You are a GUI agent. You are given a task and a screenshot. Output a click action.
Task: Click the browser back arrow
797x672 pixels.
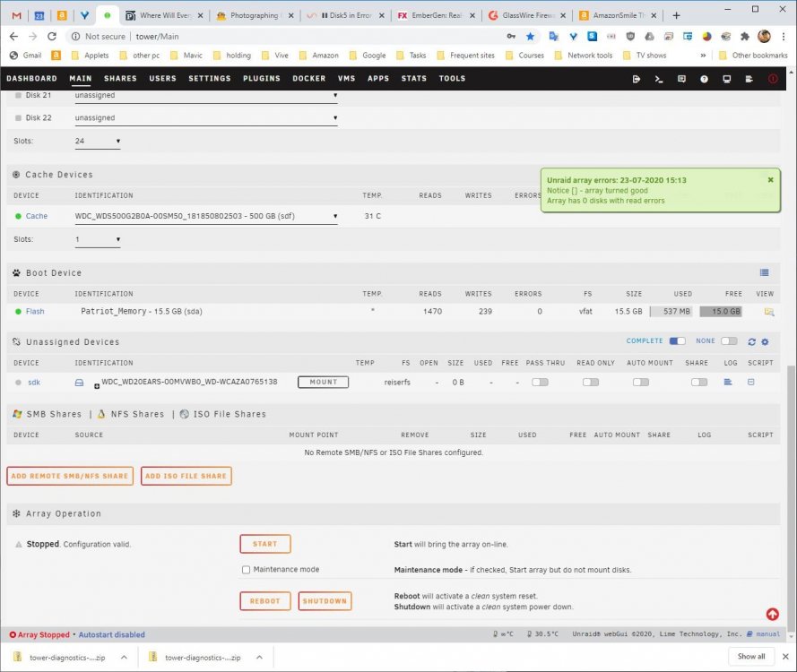tap(13, 36)
